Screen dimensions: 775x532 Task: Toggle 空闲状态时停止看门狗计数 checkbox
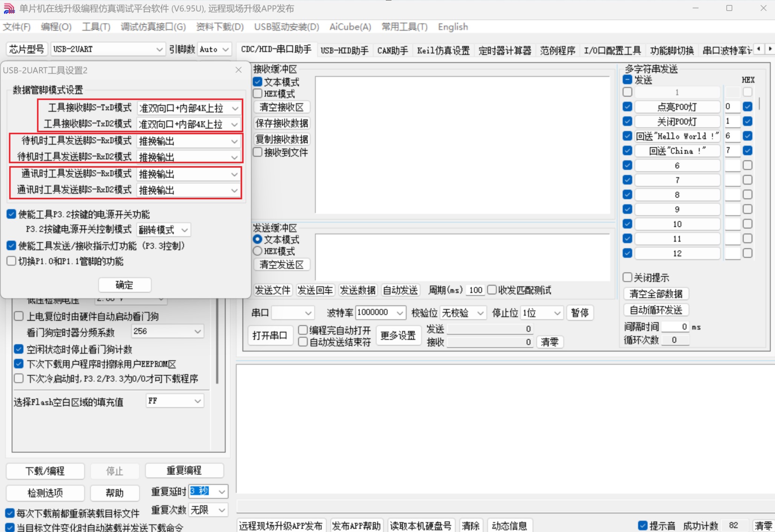click(x=18, y=349)
